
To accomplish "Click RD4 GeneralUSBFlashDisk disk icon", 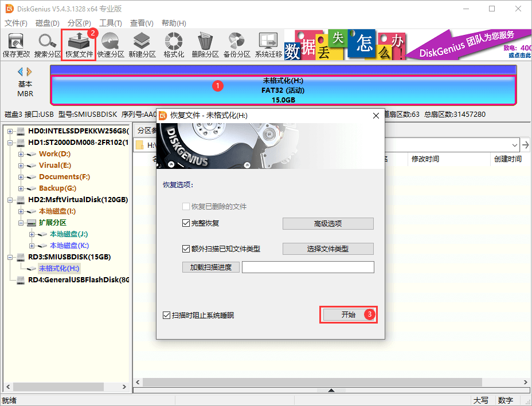I will tap(21, 280).
